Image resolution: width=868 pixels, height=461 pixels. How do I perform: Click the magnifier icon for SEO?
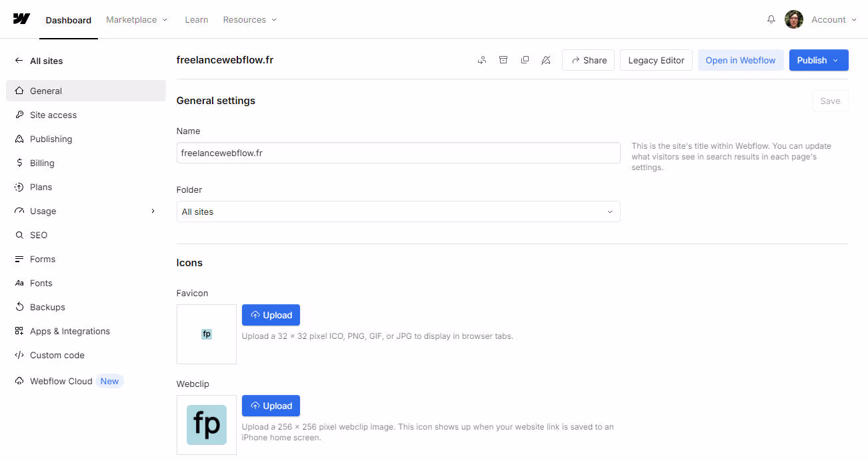19,235
